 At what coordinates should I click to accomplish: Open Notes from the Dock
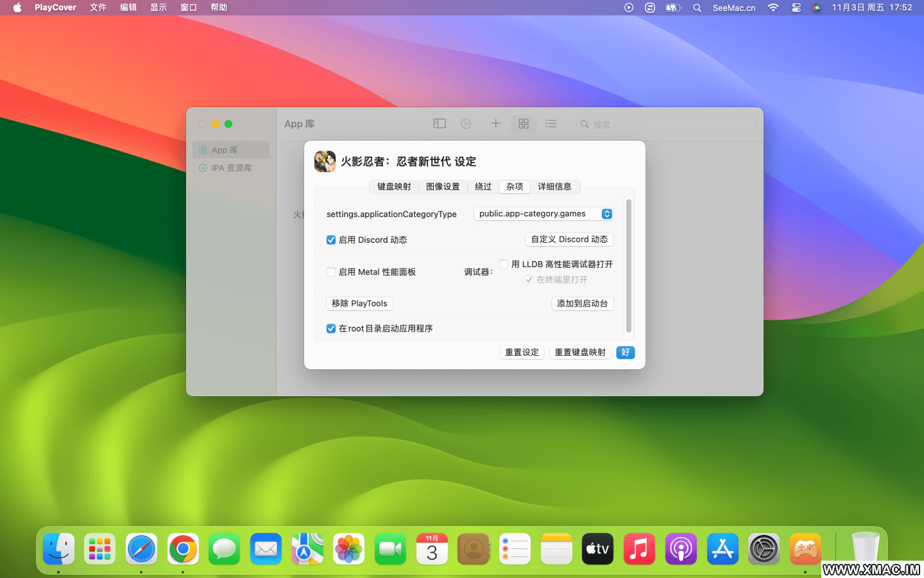pyautogui.click(x=556, y=549)
